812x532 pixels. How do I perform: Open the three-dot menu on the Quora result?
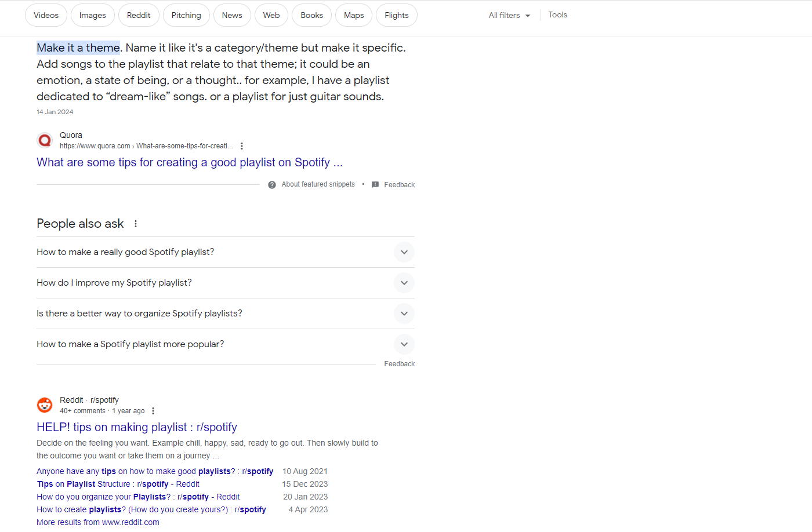242,146
